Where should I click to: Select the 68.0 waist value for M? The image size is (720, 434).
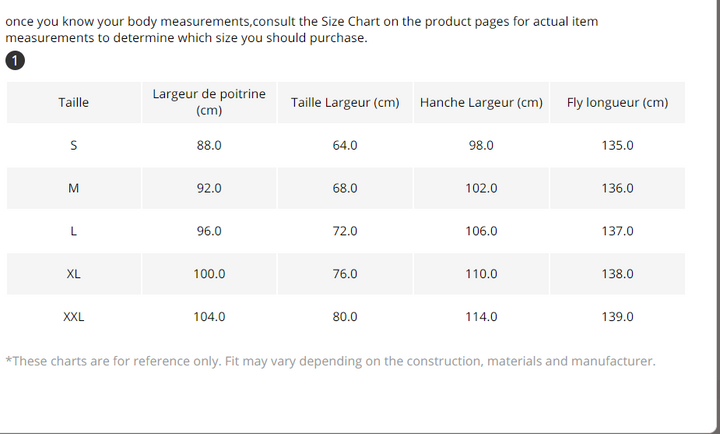click(x=345, y=188)
